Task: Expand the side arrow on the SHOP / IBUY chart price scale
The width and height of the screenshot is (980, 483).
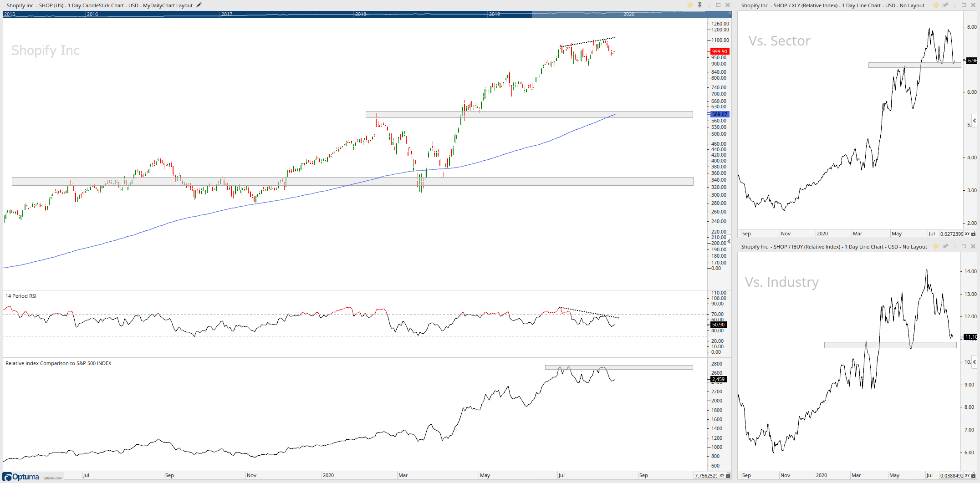Action: pos(974,362)
